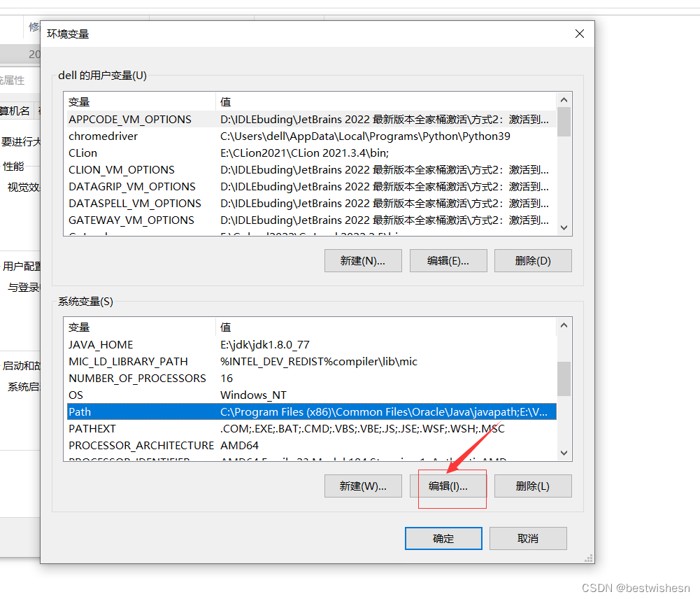Click 新建(W)... to add a system variable
The height and width of the screenshot is (599, 700).
pyautogui.click(x=362, y=486)
